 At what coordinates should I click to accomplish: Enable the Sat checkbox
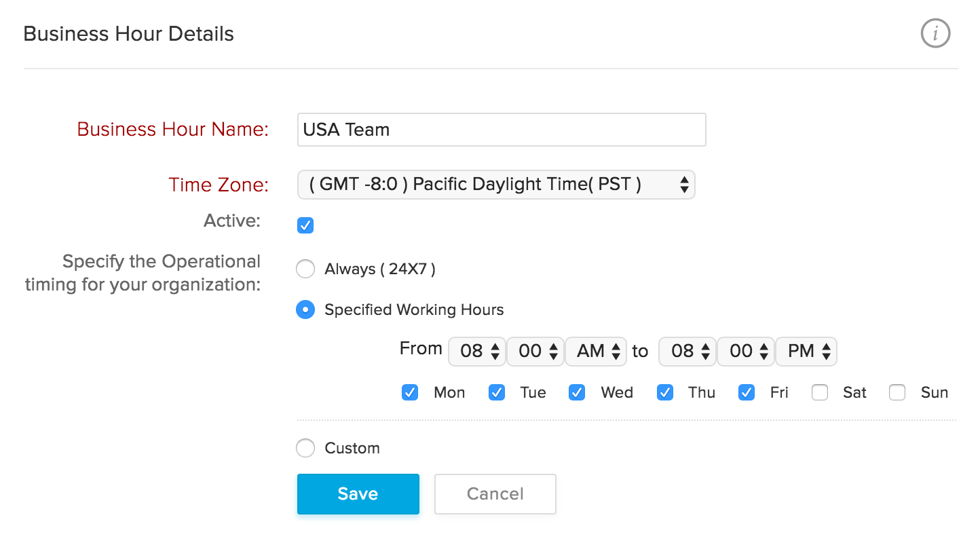click(820, 392)
